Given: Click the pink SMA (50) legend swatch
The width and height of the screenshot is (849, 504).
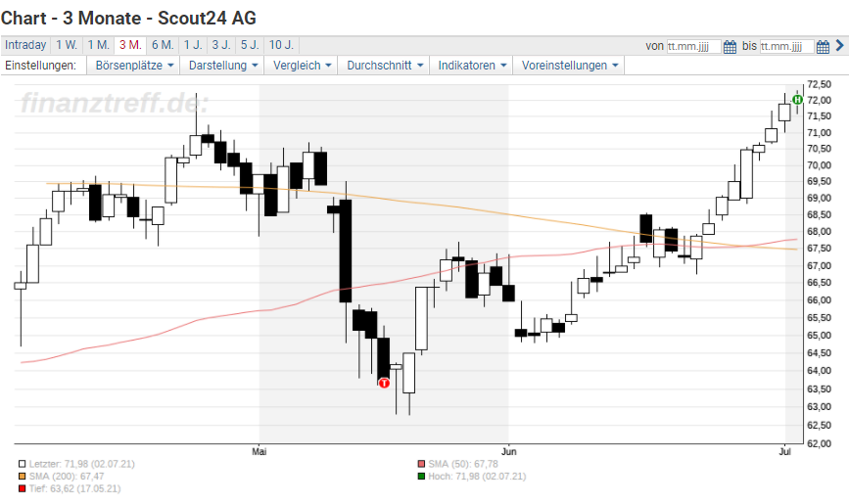Looking at the screenshot, I should click(422, 464).
